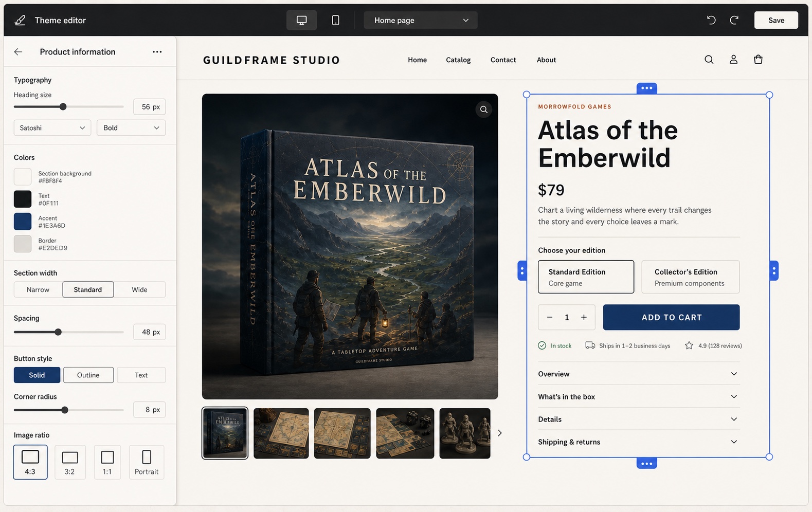This screenshot has height=512, width=812.
Task: Click top section handle above product block
Action: point(647,88)
